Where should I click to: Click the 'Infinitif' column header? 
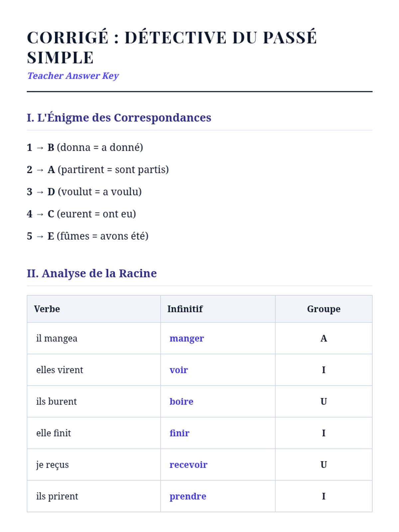[185, 309]
